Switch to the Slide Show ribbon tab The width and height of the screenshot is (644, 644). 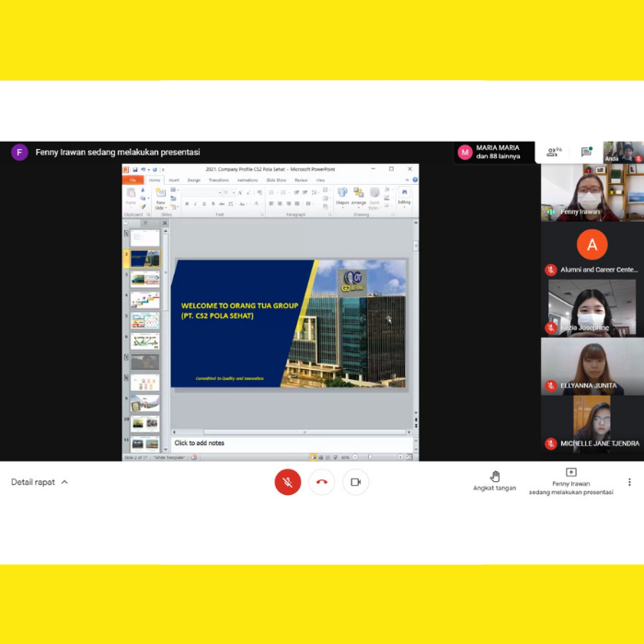point(276,180)
